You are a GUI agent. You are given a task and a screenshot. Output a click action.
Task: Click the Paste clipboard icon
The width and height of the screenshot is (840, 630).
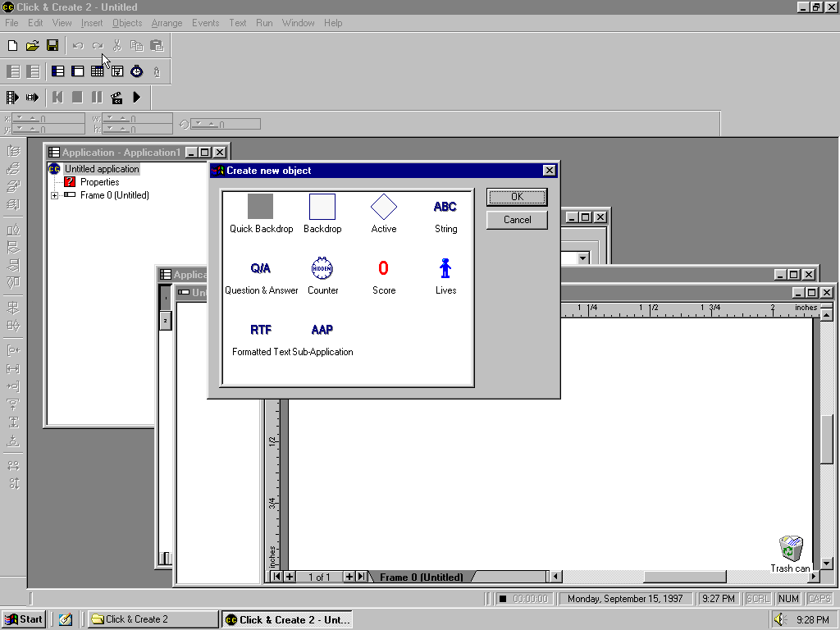tap(157, 46)
